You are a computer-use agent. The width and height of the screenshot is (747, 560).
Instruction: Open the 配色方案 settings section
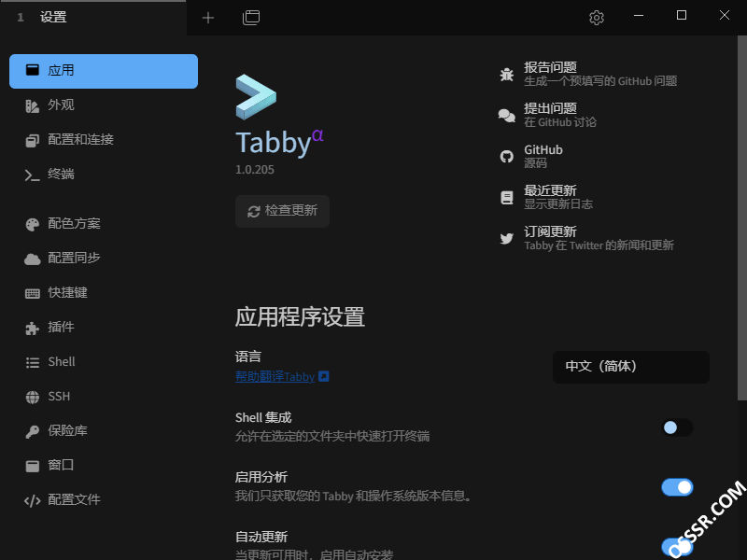click(104, 224)
